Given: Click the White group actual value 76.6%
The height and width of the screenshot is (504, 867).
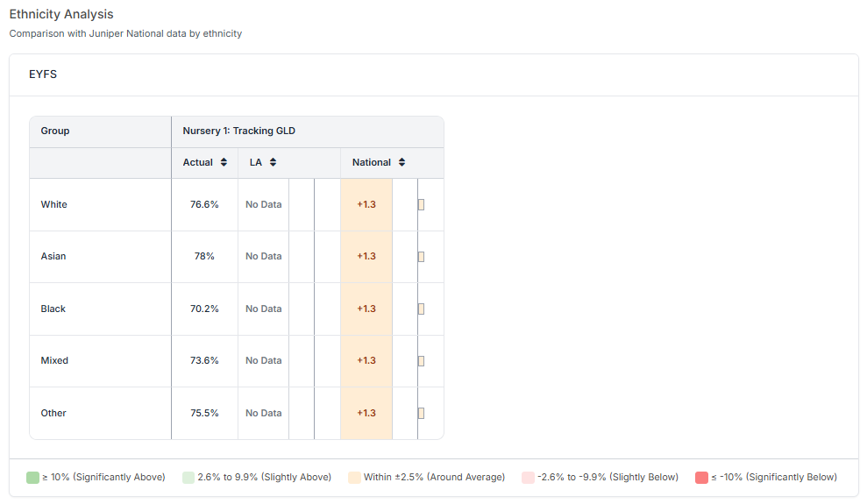Looking at the screenshot, I should pyautogui.click(x=204, y=204).
